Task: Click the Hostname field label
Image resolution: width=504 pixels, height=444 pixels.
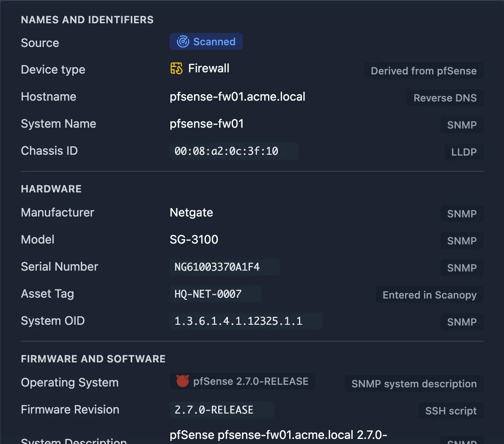Action: (49, 96)
